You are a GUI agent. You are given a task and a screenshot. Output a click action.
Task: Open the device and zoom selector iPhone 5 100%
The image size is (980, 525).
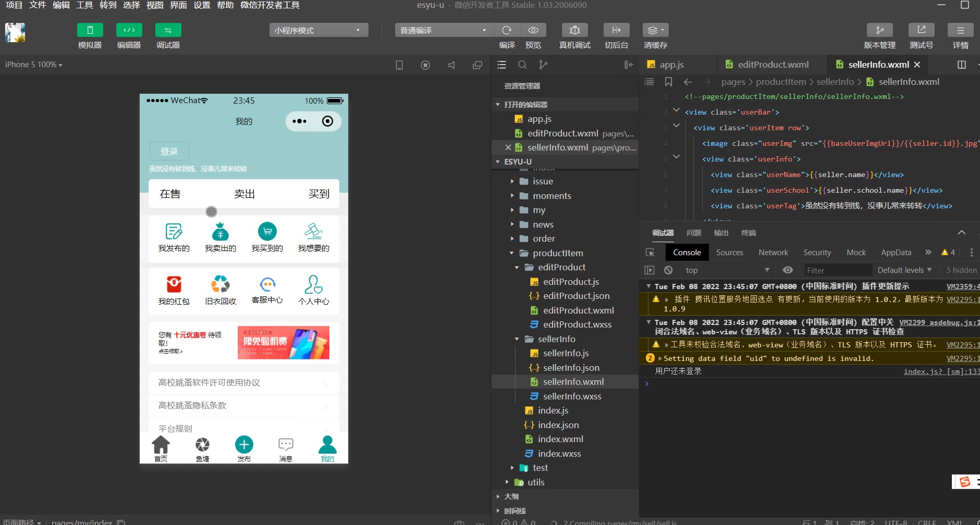tap(34, 65)
